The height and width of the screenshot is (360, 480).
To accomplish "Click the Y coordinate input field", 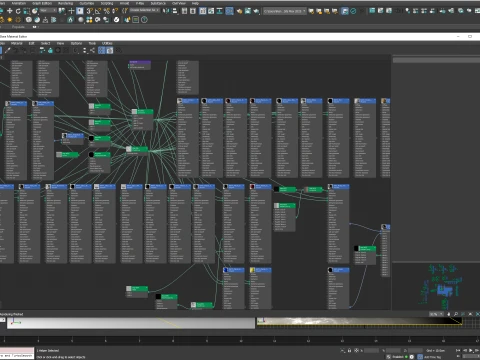I will click(x=393, y=351).
